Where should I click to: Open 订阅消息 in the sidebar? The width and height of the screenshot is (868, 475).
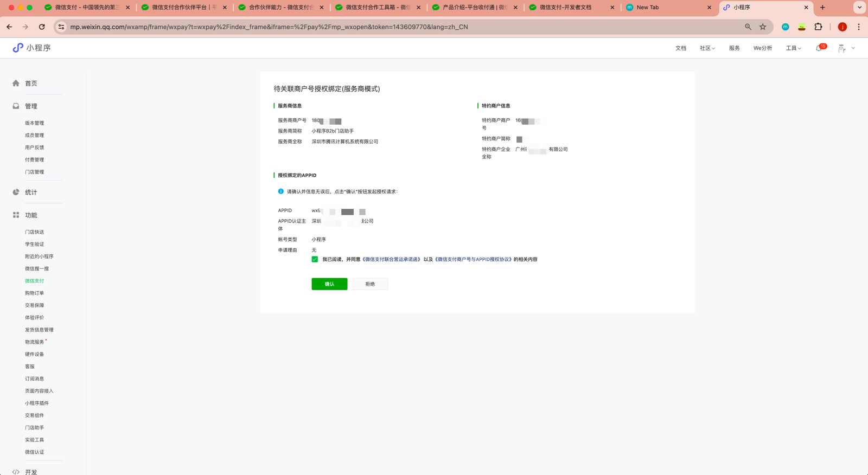pyautogui.click(x=35, y=378)
